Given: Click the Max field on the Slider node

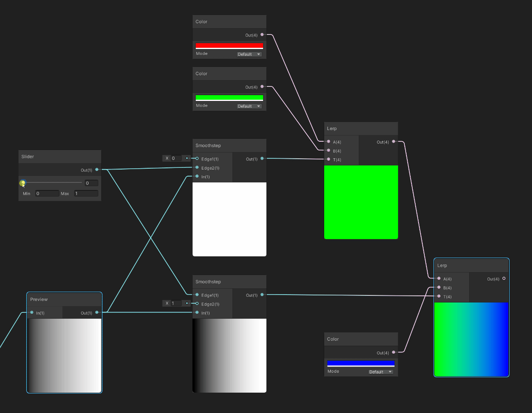Looking at the screenshot, I should [86, 193].
